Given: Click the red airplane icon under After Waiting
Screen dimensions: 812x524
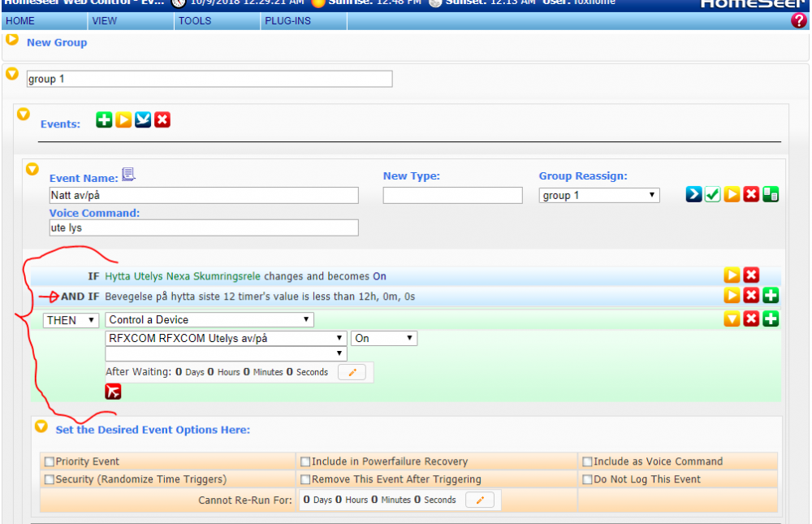Looking at the screenshot, I should point(113,392).
